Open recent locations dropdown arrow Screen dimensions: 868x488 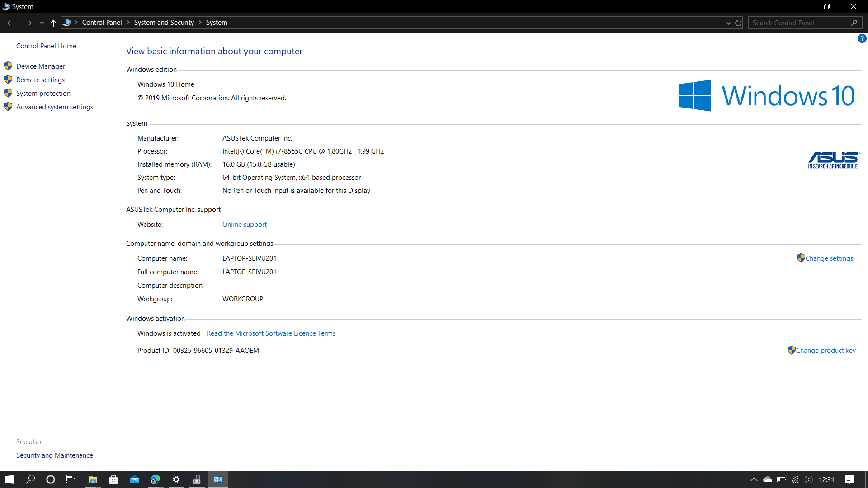(42, 23)
